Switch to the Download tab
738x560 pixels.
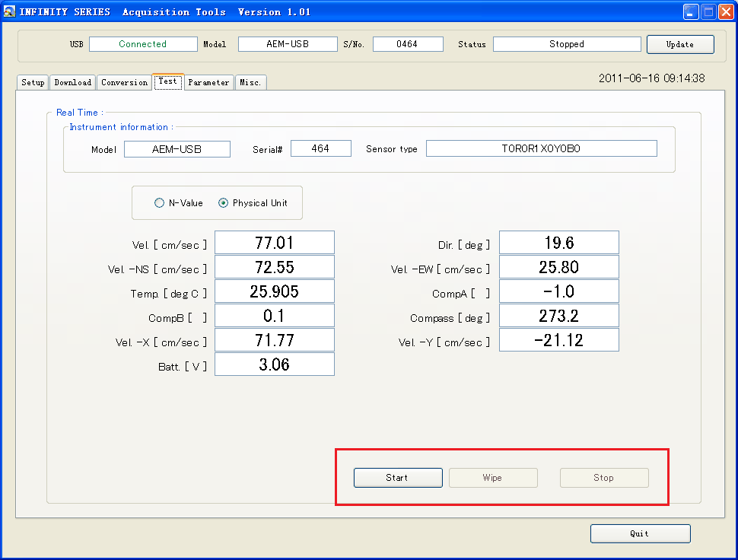point(73,82)
